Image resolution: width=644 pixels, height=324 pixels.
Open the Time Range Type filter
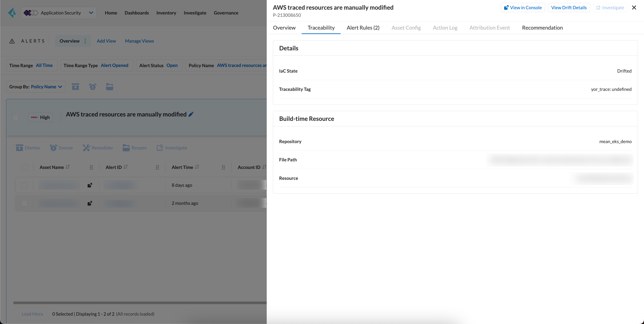click(x=96, y=65)
